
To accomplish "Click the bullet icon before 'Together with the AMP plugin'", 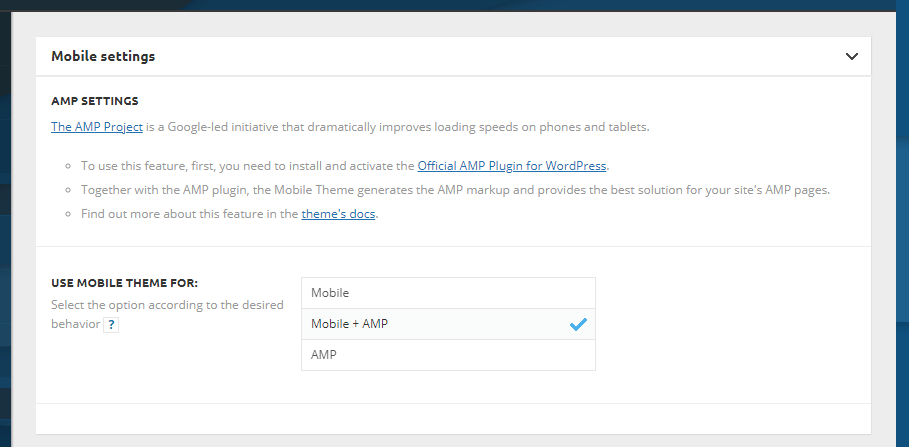I will 68,190.
